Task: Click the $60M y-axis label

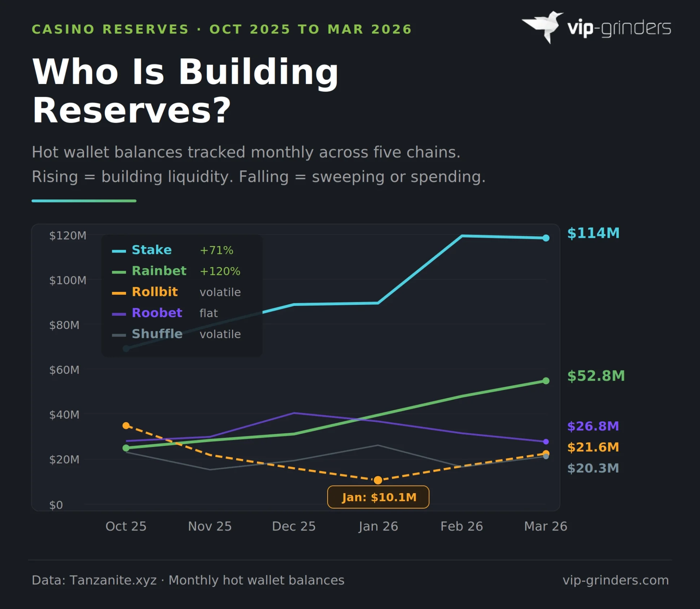Action: pyautogui.click(x=64, y=370)
